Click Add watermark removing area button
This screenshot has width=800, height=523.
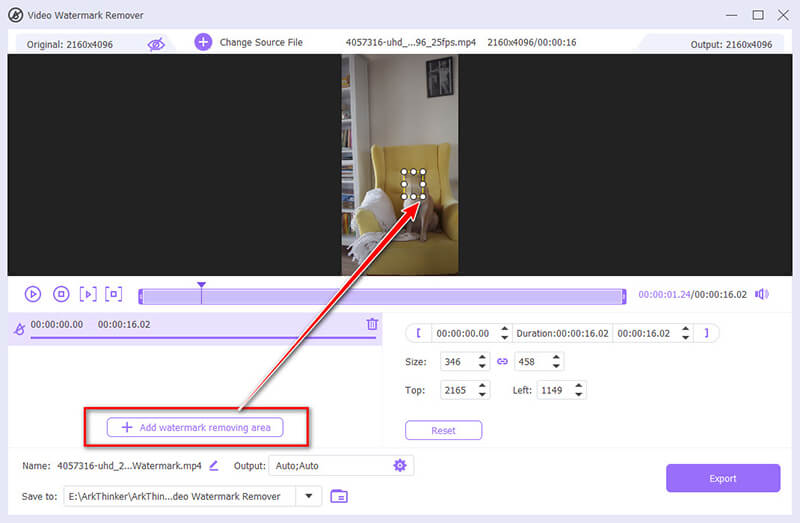[195, 428]
